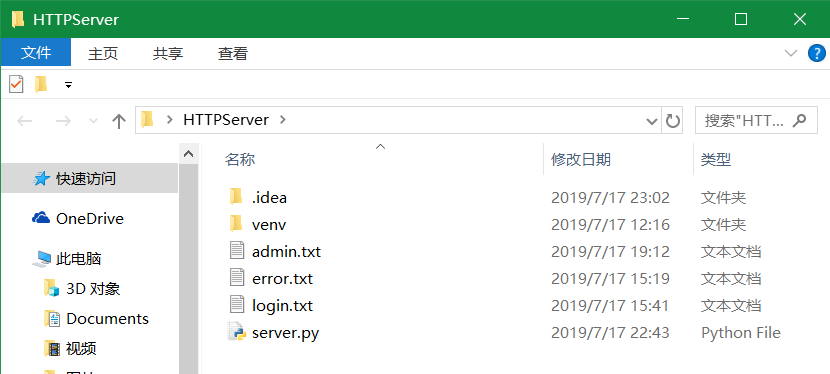Click the file name .idea
The width and height of the screenshot is (830, 374).
269,198
